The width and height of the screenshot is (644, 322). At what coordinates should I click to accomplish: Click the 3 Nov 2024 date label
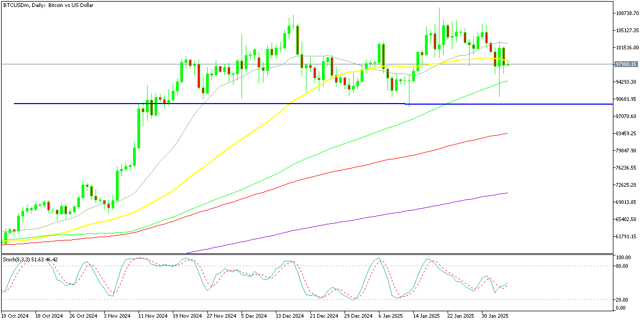(118, 316)
